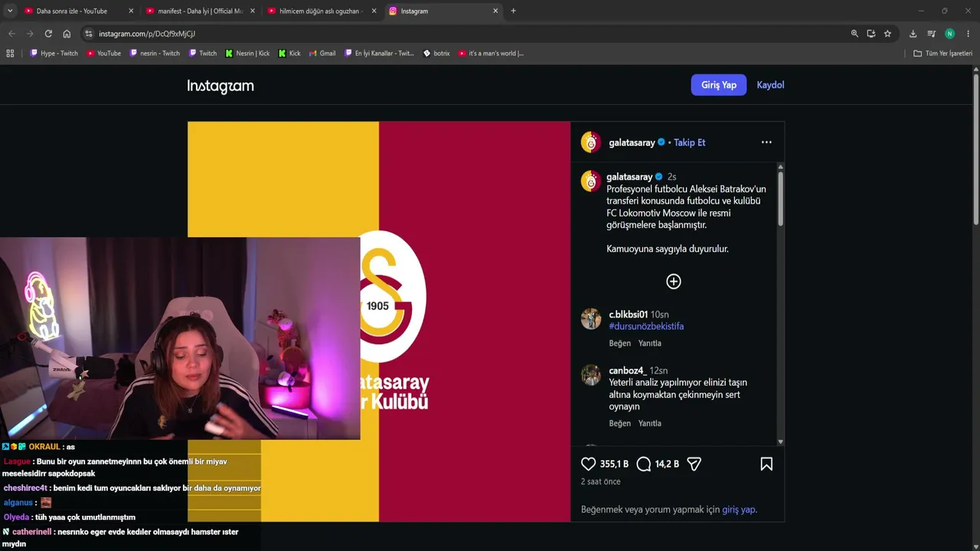The image size is (980, 551).
Task: Click the 'Giriş Yap' login button
Action: [x=719, y=85]
